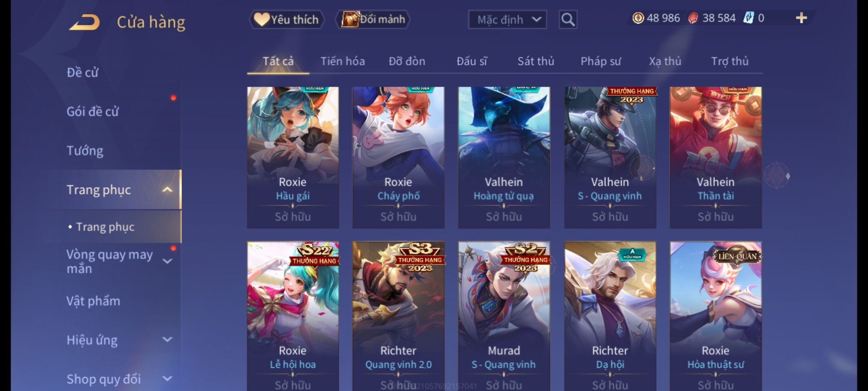This screenshot has width=868, height=391.
Task: Expand the Shop quy đổi section
Action: click(167, 379)
